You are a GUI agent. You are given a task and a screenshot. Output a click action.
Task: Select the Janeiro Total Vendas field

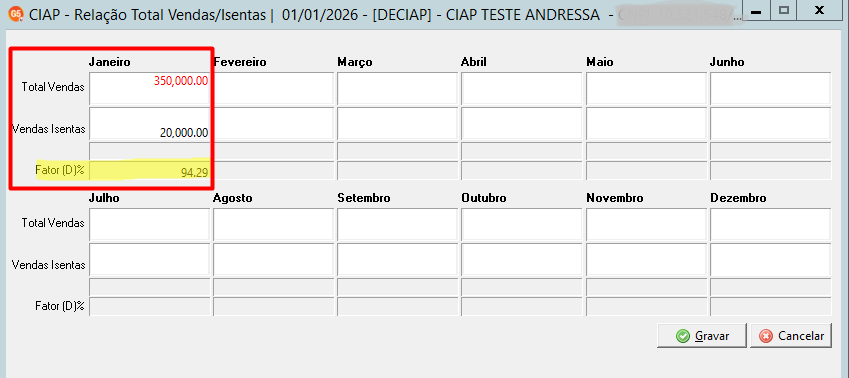149,88
